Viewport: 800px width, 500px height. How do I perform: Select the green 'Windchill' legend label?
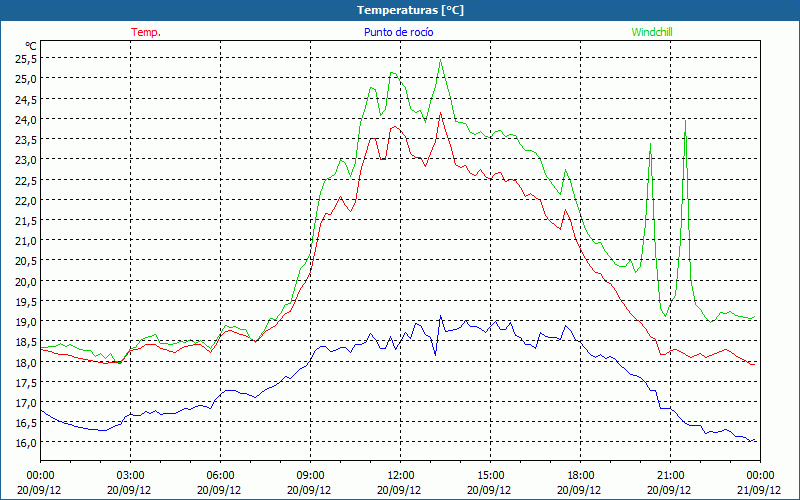(652, 32)
